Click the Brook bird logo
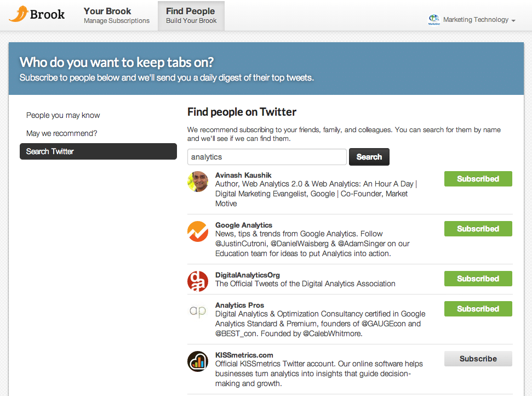532x396 pixels. click(x=19, y=14)
